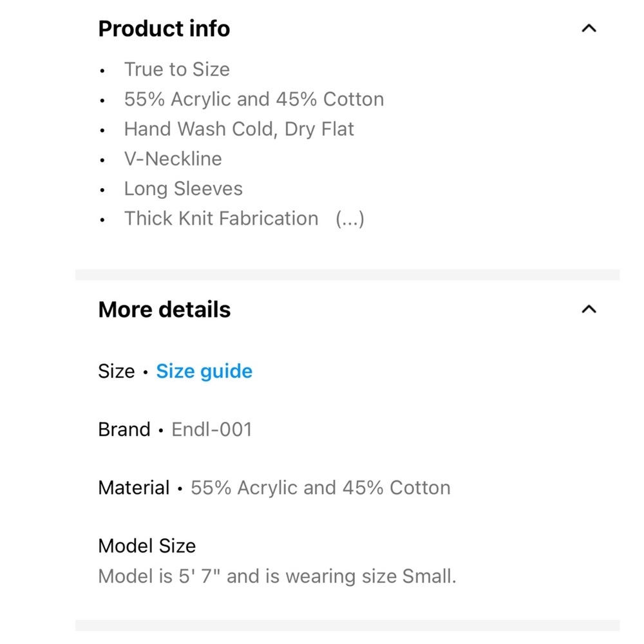Screen dimensions: 644x644
Task: Select Hand Wash Cold, Dry Flat text
Action: pyautogui.click(x=239, y=129)
